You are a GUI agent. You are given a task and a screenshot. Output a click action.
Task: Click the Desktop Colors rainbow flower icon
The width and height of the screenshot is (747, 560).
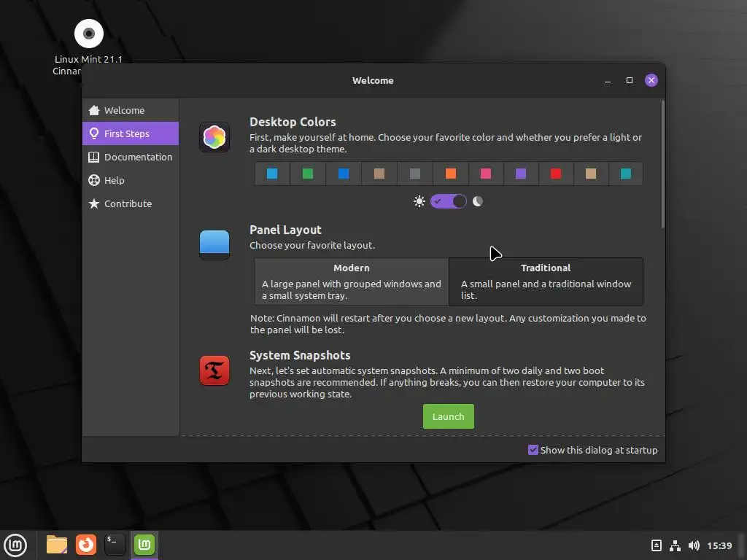(x=214, y=138)
